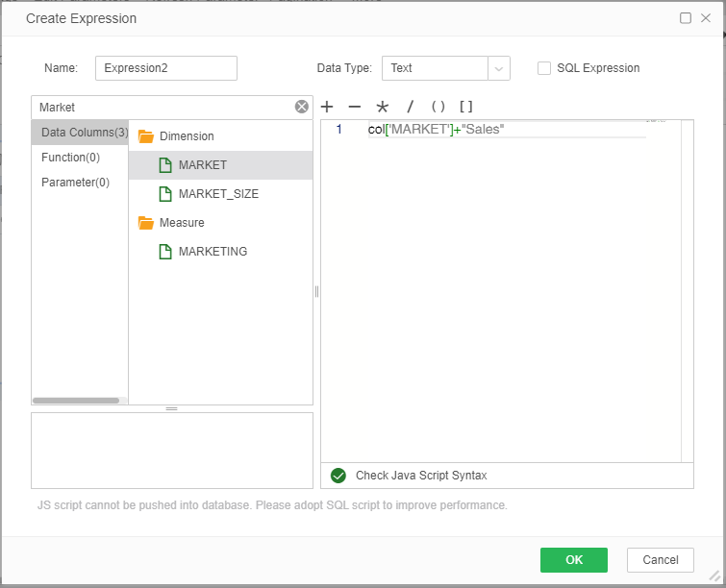Viewport: 726px width, 588px height.
Task: Switch to the Function(0) tab
Action: [70, 157]
